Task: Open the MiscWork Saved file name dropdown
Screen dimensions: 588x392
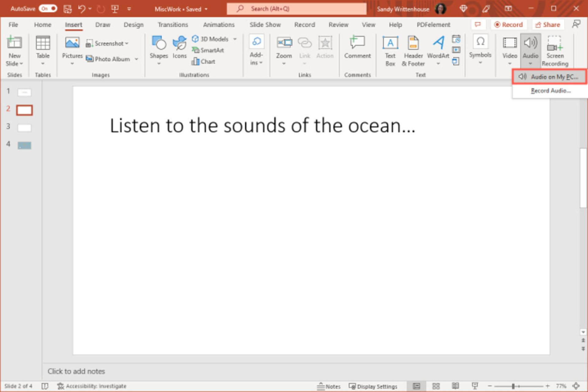Action: (x=181, y=9)
